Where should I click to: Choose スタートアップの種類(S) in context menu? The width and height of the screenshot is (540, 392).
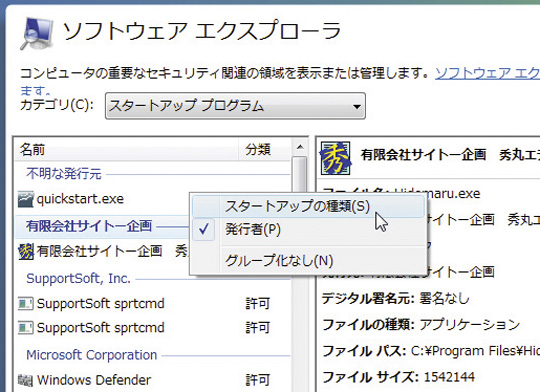point(308,206)
